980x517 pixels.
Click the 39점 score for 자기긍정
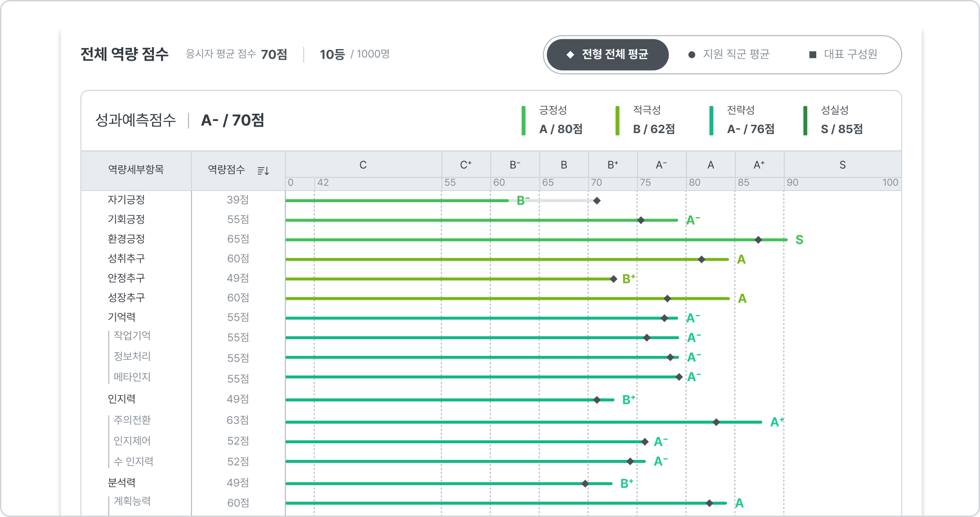pos(238,200)
